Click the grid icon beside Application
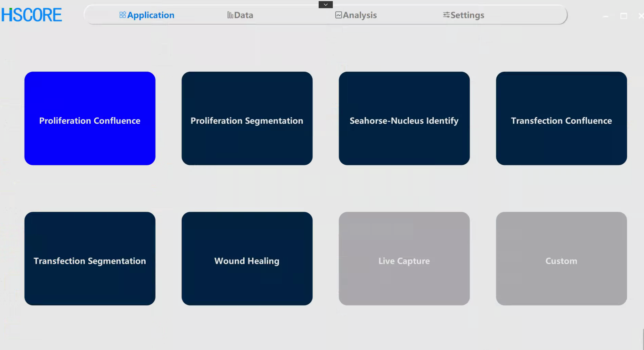This screenshot has width=644, height=350. coord(122,15)
